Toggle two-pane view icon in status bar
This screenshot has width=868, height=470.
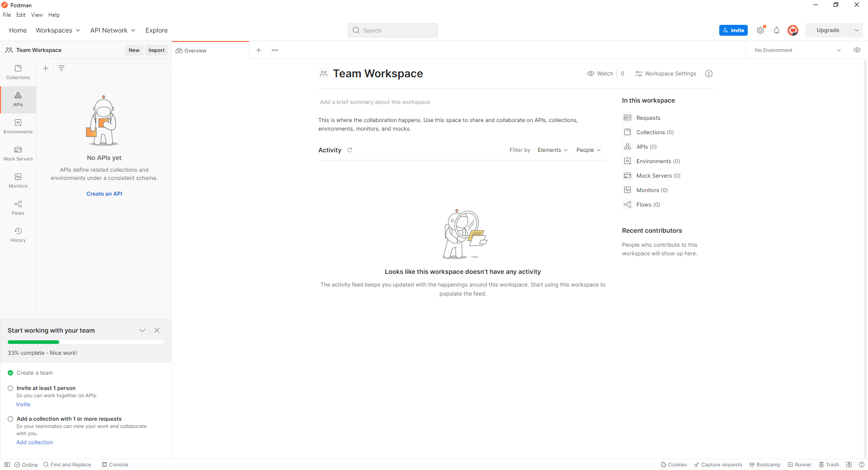tap(849, 465)
